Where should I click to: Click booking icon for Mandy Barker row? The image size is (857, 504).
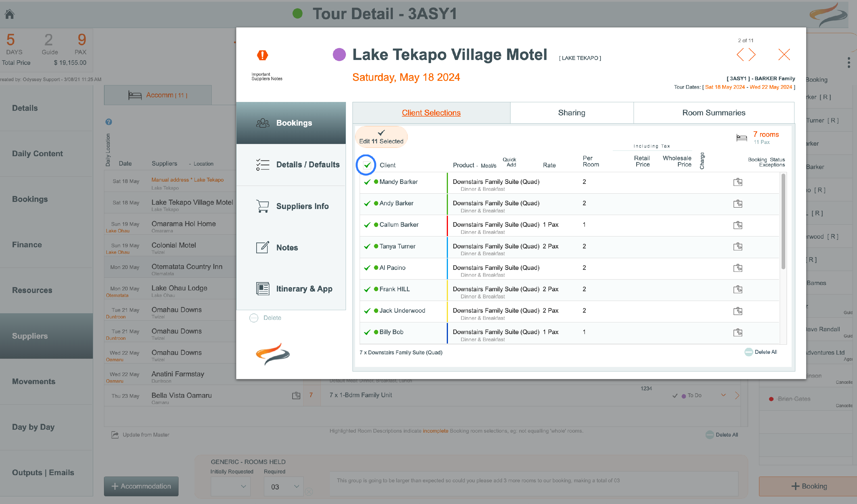pyautogui.click(x=738, y=182)
